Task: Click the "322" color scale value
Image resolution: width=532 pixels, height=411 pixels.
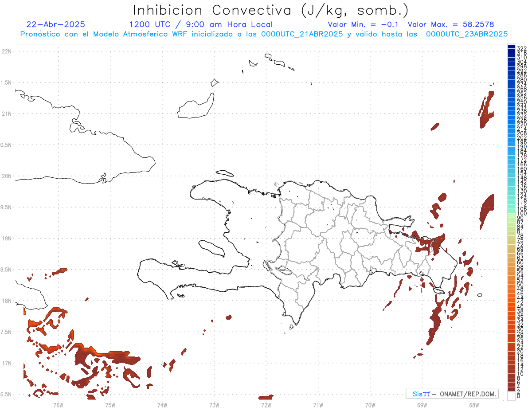Action: [x=522, y=48]
